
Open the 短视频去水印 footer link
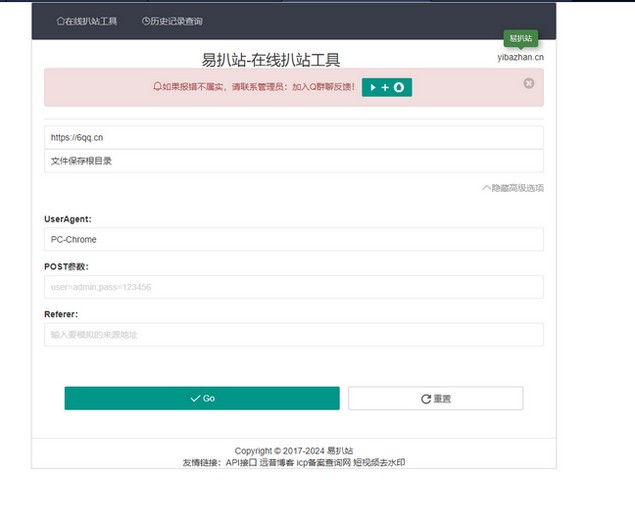click(x=379, y=462)
